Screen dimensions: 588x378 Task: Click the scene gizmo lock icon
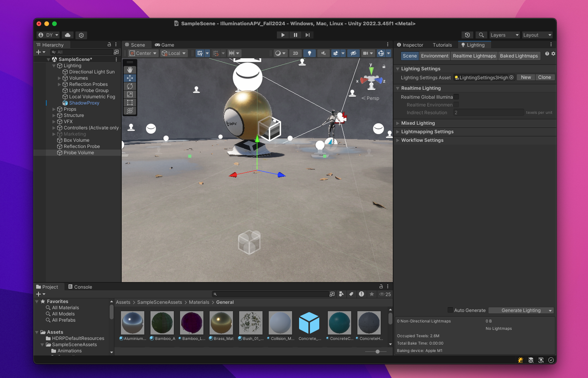[x=384, y=66]
